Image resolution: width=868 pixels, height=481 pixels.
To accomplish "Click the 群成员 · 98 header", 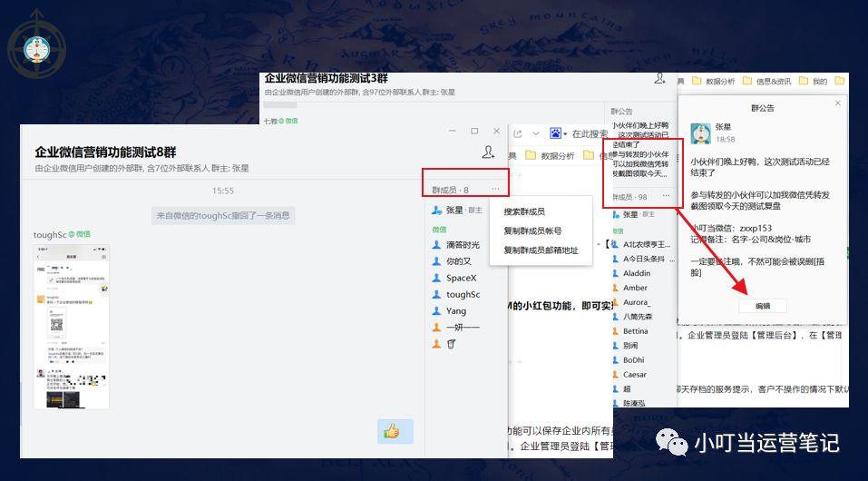I will [629, 197].
